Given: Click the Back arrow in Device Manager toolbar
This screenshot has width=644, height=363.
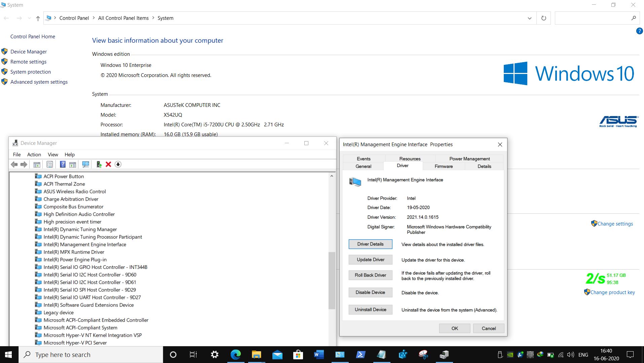Looking at the screenshot, I should point(14,164).
